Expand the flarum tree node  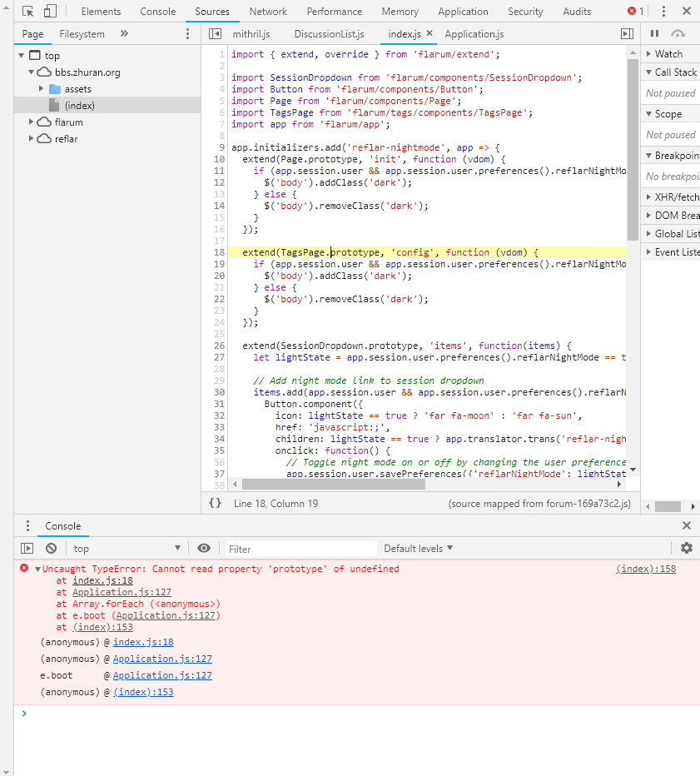[x=32, y=122]
